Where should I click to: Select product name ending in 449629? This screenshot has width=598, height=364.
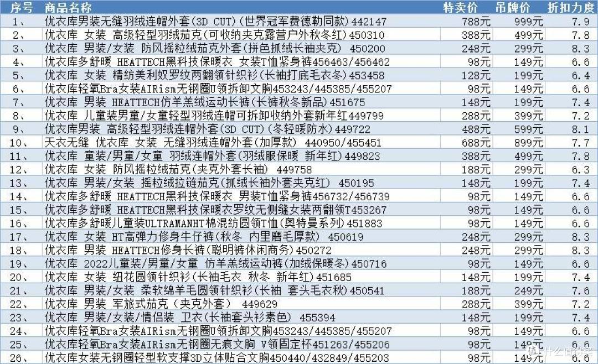click(x=161, y=304)
